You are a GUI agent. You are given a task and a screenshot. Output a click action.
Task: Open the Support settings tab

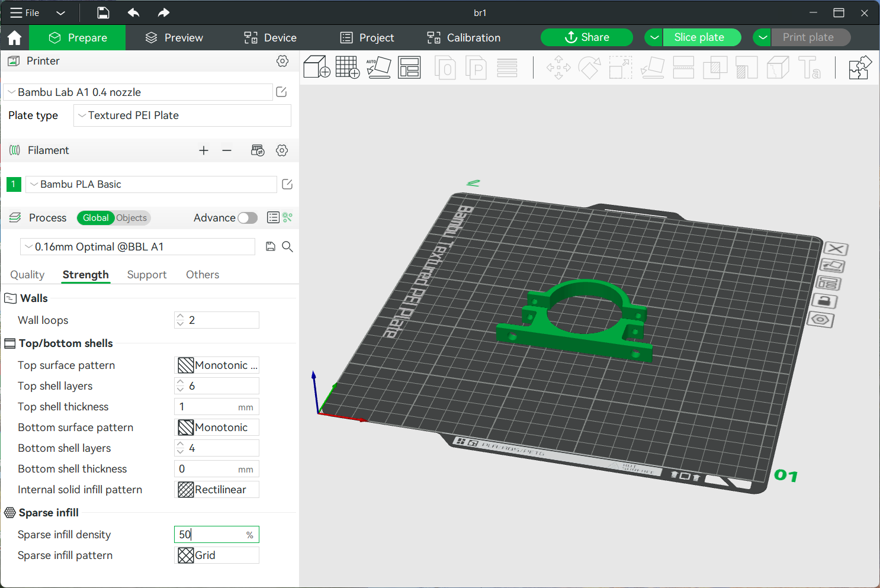click(x=147, y=275)
